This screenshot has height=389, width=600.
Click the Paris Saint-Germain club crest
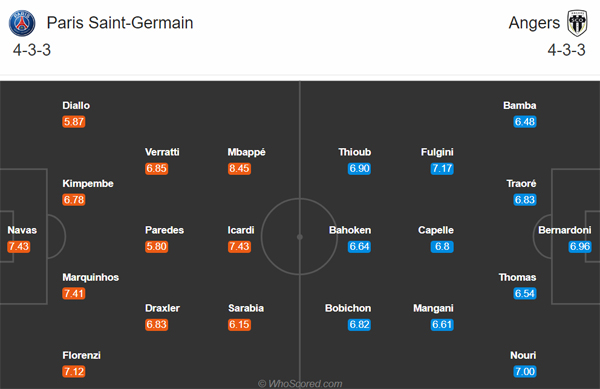click(22, 23)
